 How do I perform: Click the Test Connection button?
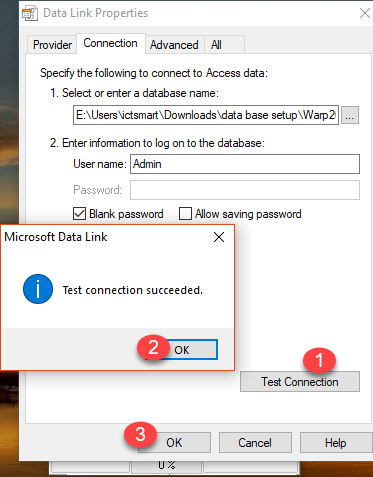tap(300, 382)
